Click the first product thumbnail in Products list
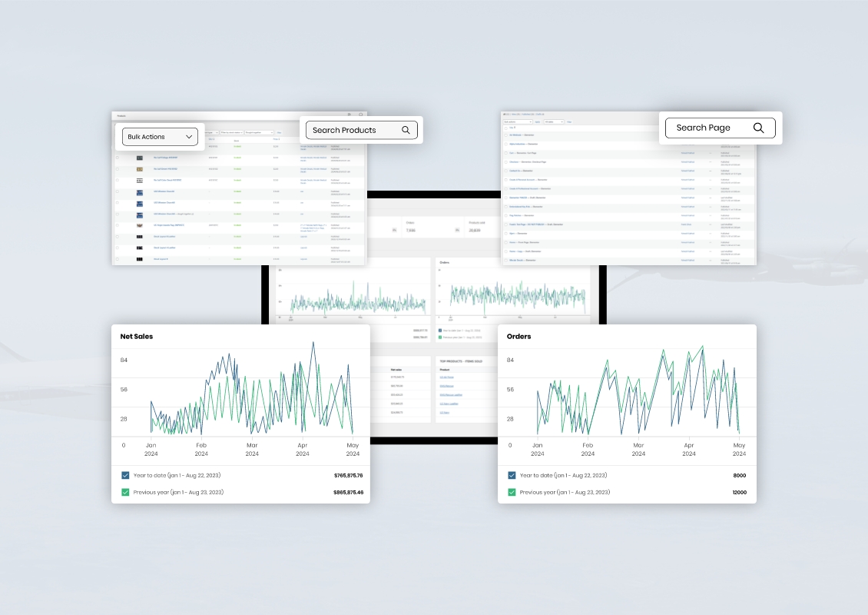This screenshot has height=615, width=868. [x=140, y=158]
